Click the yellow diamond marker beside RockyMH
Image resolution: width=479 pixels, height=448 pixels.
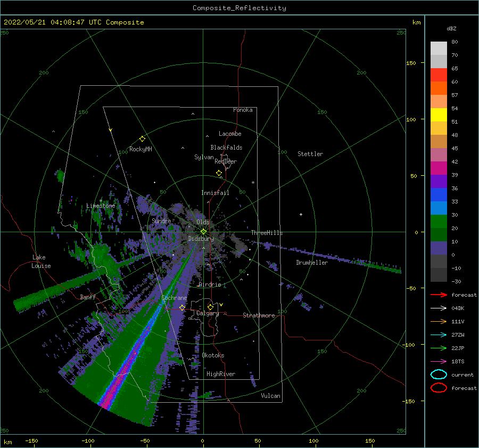tap(142, 139)
